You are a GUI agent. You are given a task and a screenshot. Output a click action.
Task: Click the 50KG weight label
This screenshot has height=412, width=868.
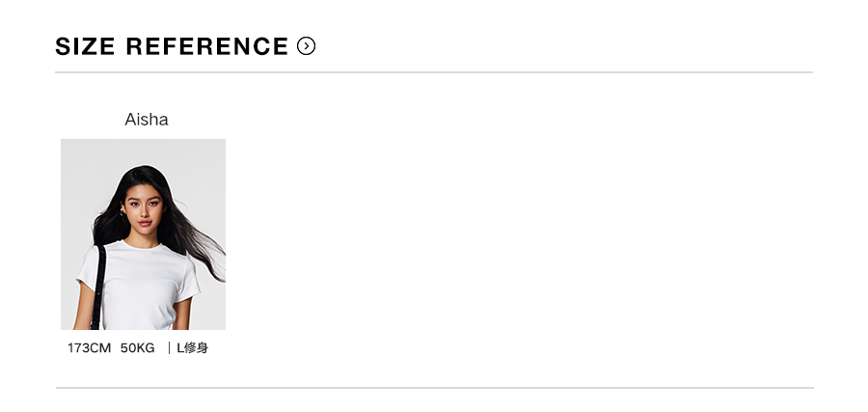[137, 348]
